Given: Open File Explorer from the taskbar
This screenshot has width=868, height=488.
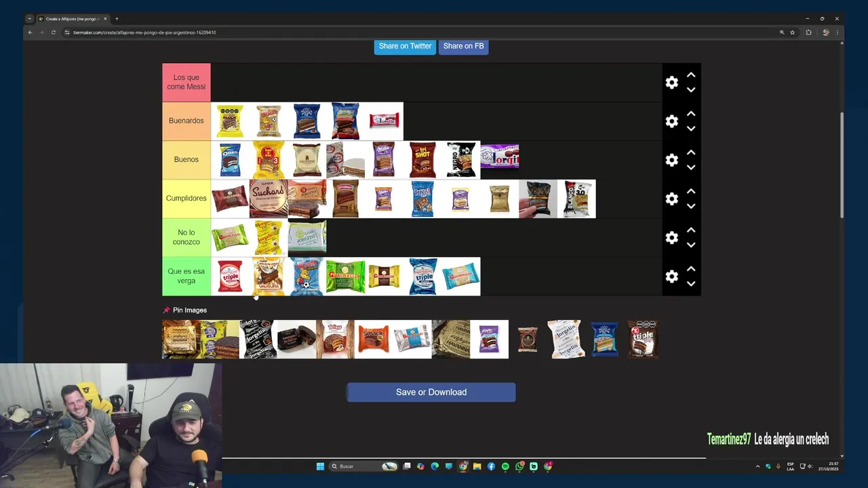Looking at the screenshot, I should (x=477, y=466).
